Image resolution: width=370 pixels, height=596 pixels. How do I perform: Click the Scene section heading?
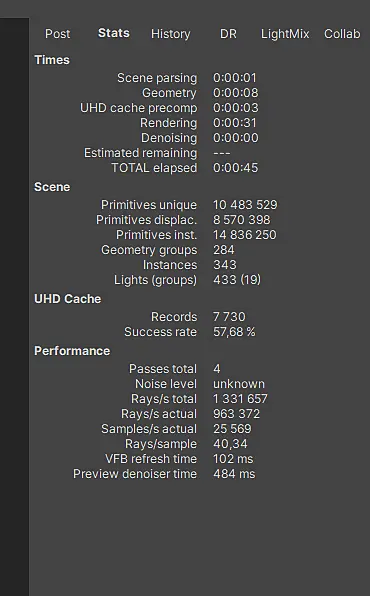click(x=52, y=187)
